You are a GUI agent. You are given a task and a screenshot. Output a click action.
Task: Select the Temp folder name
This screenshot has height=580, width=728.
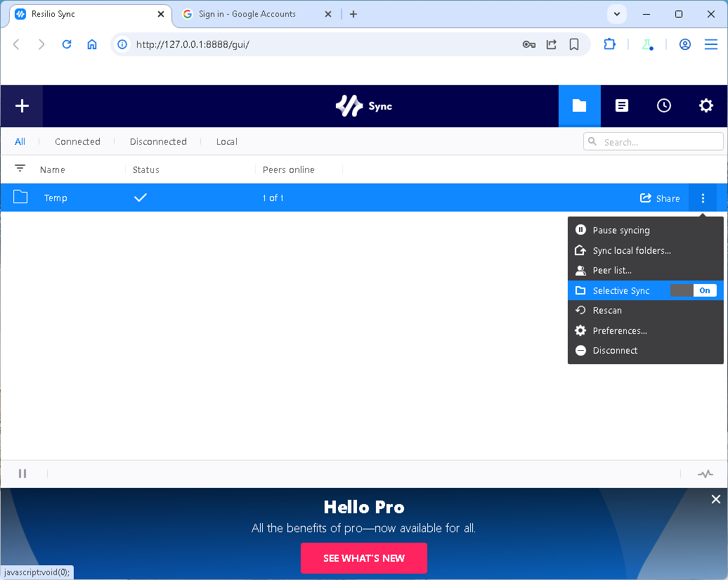point(56,198)
